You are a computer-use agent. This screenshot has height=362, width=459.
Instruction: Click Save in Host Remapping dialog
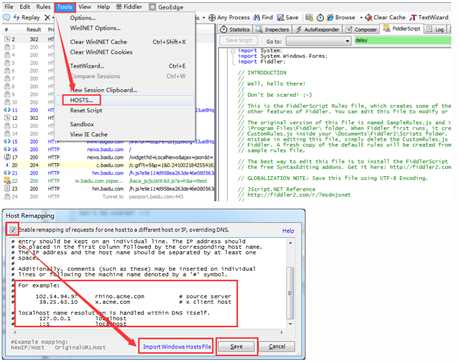tap(237, 347)
